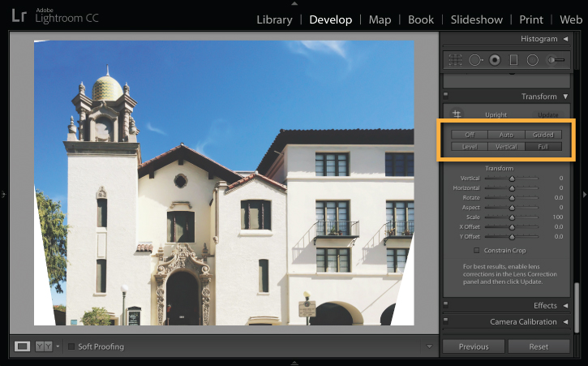Click the Reset button
Image resolution: width=588 pixels, height=366 pixels.
point(539,347)
